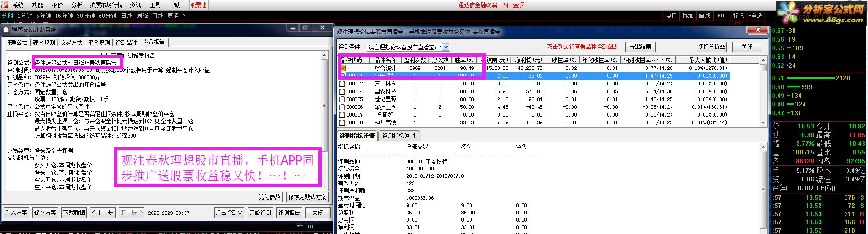Select the 周线 chart period
This screenshot has width=868, height=234.
click(x=142, y=16)
